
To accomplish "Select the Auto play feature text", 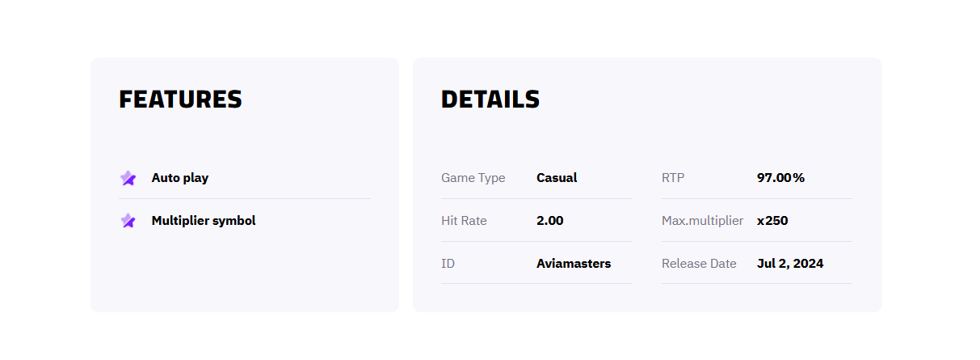I will coord(180,178).
